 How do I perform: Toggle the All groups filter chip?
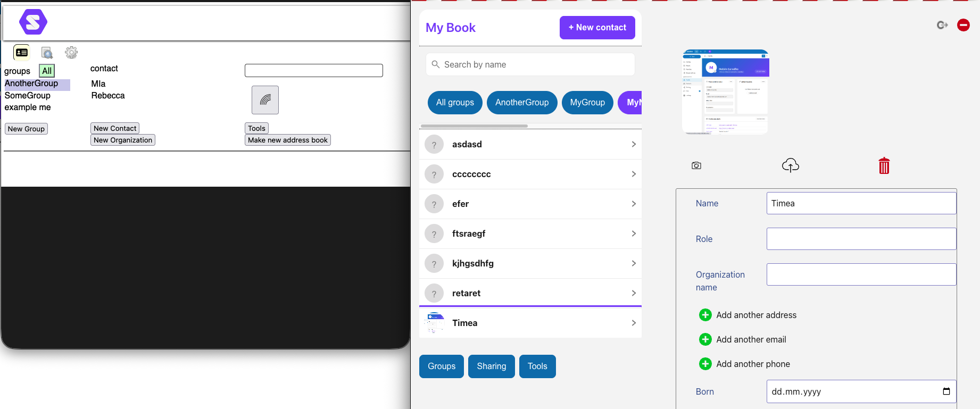tap(455, 103)
